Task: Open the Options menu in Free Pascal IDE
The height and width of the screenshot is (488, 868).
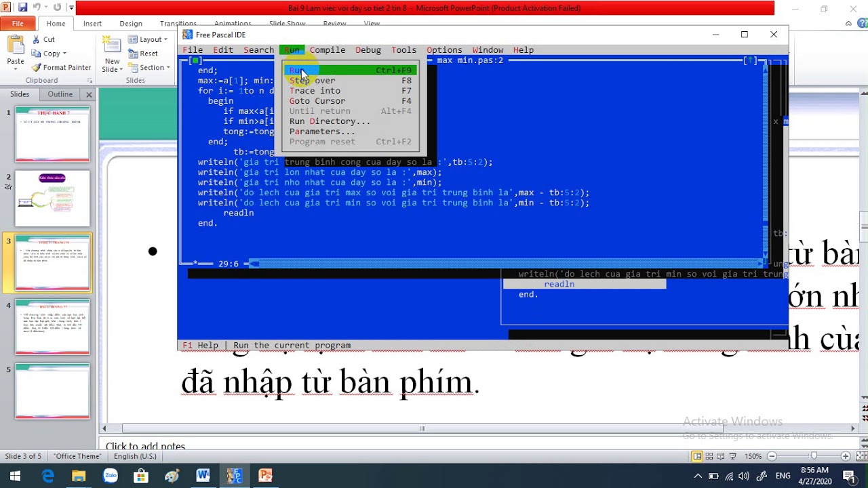Action: coord(444,50)
